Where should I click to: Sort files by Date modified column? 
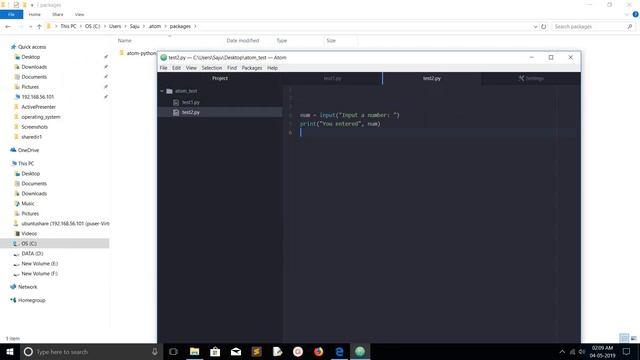tap(242, 40)
